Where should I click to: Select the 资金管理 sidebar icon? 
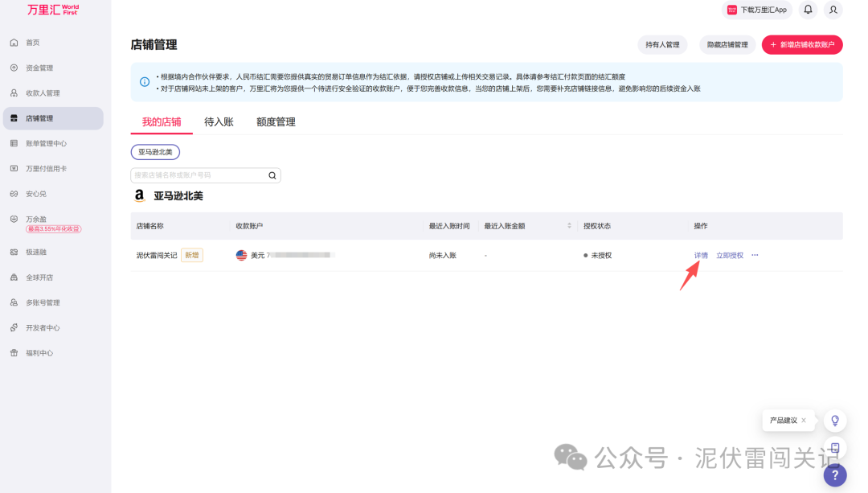[12, 68]
